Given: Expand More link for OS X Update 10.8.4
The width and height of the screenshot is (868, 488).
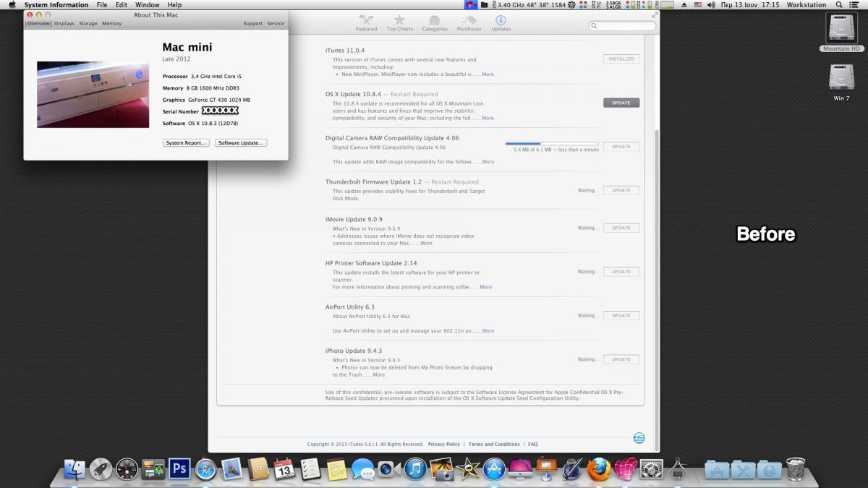Looking at the screenshot, I should pos(488,118).
